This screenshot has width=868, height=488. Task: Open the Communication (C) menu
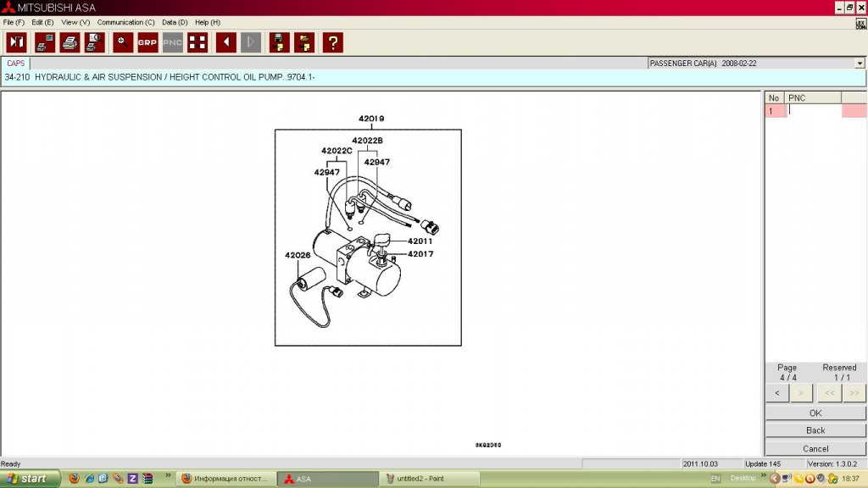click(x=125, y=23)
